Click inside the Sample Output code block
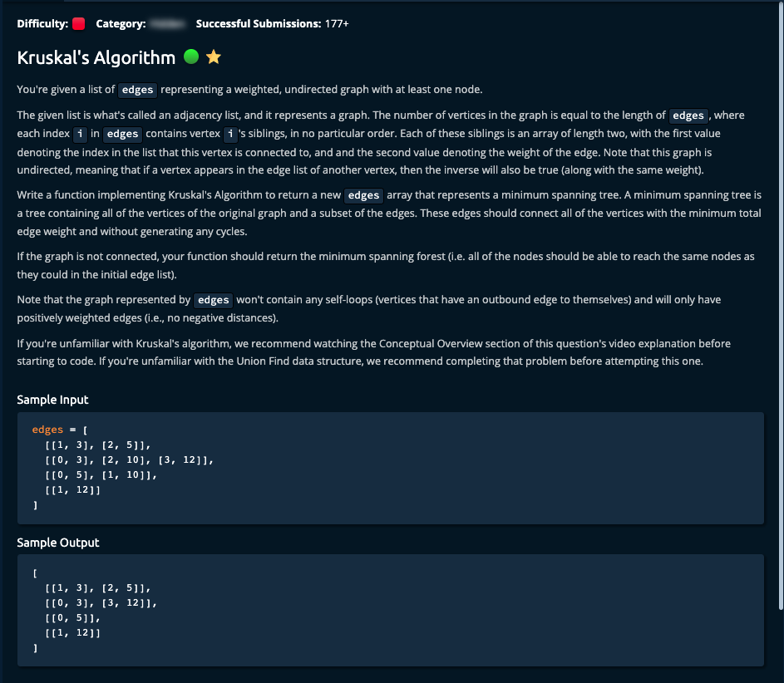The height and width of the screenshot is (683, 784). tap(391, 610)
